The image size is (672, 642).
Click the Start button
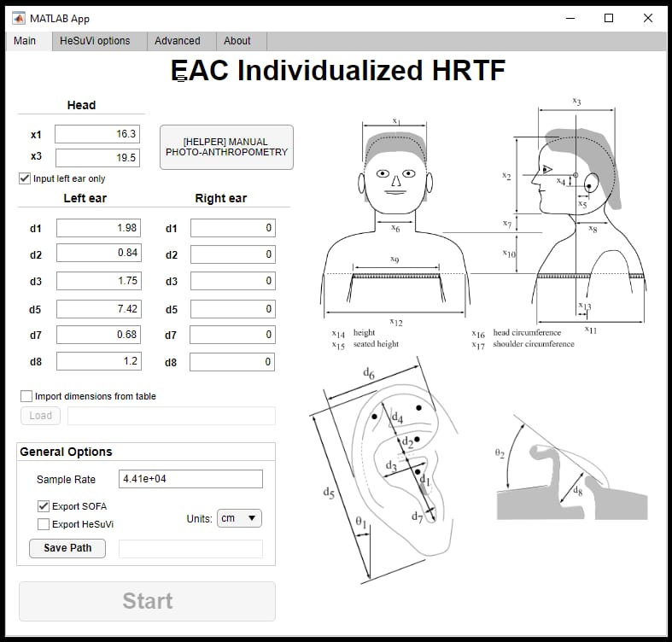point(147,601)
